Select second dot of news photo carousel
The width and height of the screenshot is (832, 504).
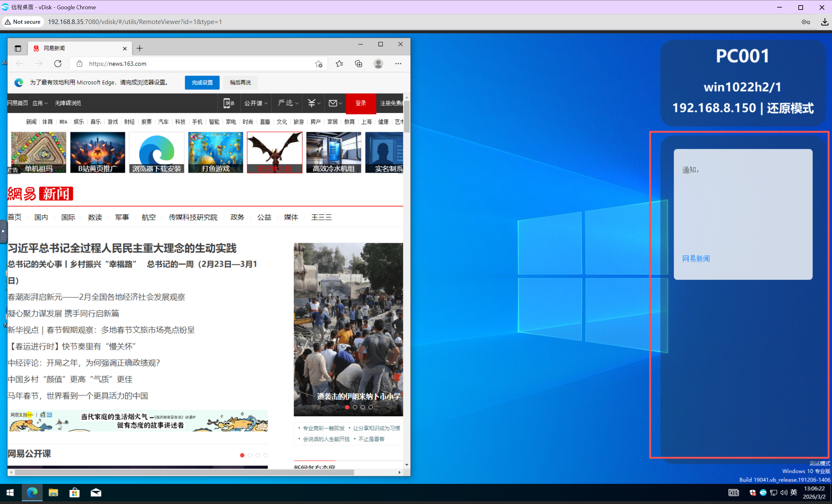click(355, 407)
